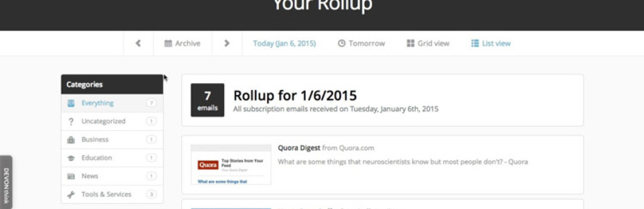
Task: Switch to Grid view
Action: (x=428, y=43)
